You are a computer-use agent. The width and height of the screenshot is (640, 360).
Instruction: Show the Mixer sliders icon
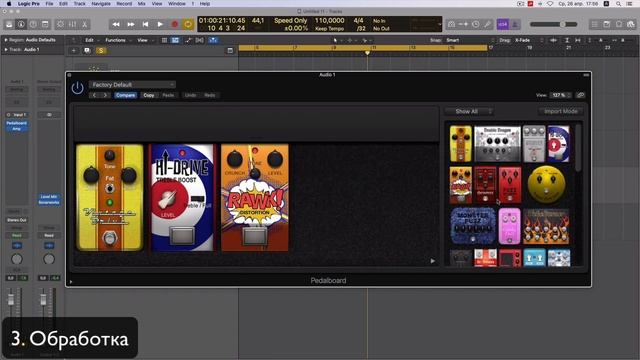pos(72,24)
